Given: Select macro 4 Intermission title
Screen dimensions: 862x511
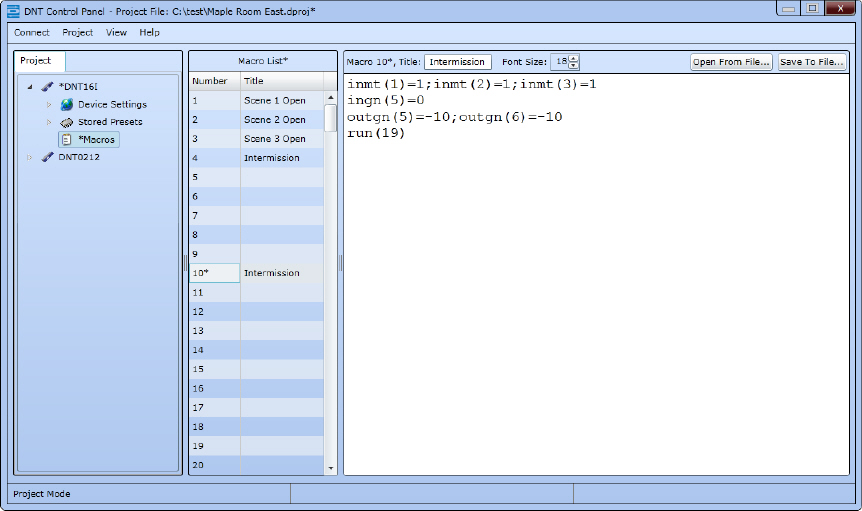Looking at the screenshot, I should (272, 158).
